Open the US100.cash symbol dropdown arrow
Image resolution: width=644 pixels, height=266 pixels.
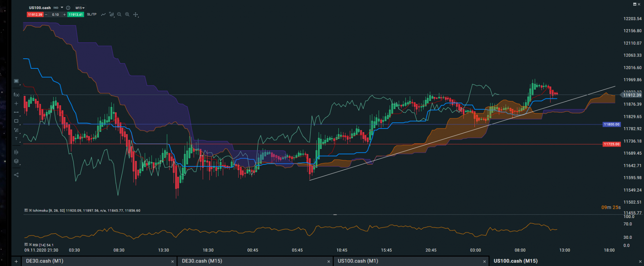click(x=62, y=8)
